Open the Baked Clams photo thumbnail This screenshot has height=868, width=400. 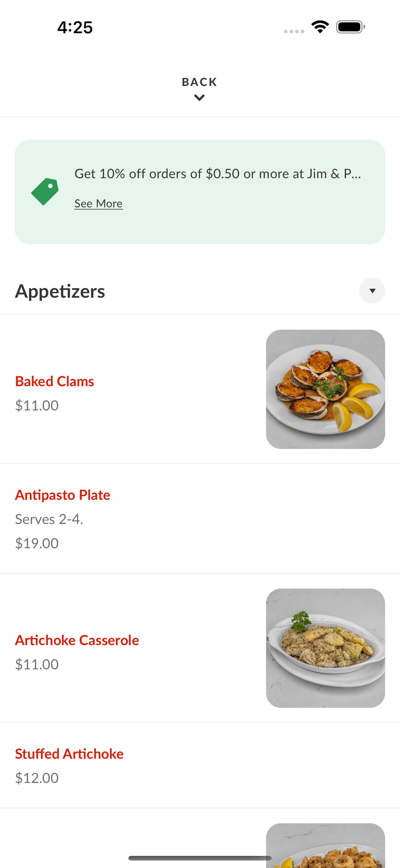pyautogui.click(x=325, y=389)
